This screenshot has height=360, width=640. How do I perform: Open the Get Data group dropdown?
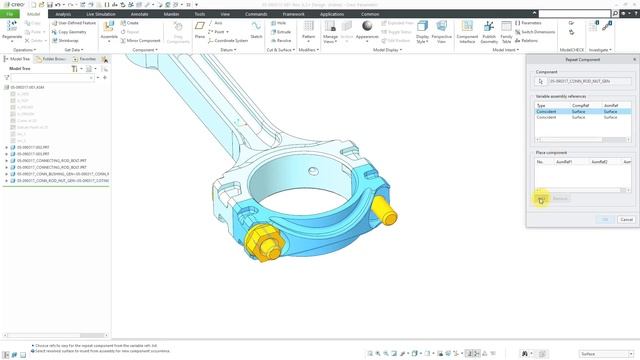[73, 50]
